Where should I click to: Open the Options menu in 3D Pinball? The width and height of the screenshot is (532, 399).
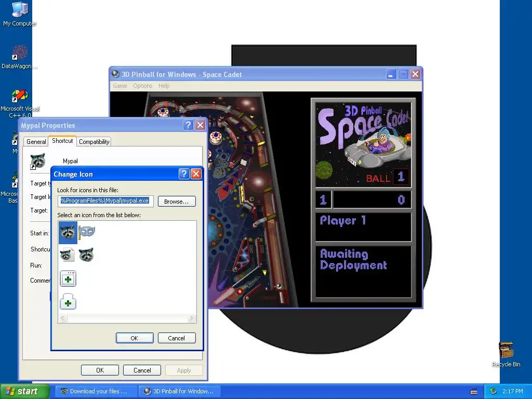[142, 86]
